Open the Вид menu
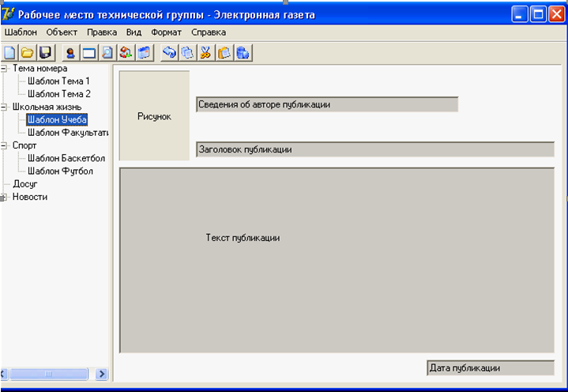This screenshot has height=392, width=568. (x=134, y=32)
